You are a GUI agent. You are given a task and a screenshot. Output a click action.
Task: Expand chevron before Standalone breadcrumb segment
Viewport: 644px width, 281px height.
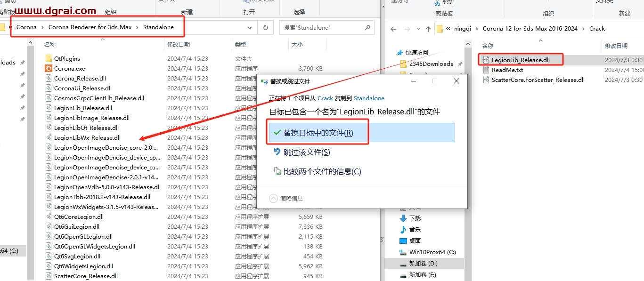pyautogui.click(x=138, y=27)
